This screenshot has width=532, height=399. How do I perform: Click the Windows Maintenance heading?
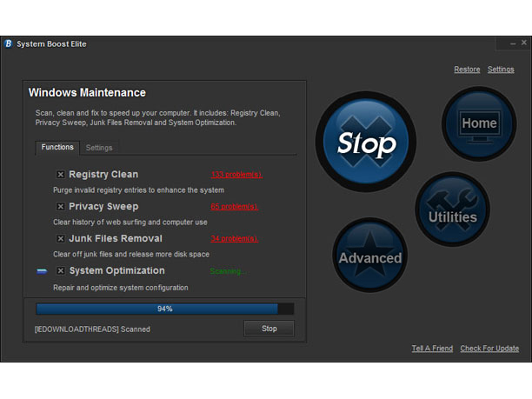tap(87, 93)
